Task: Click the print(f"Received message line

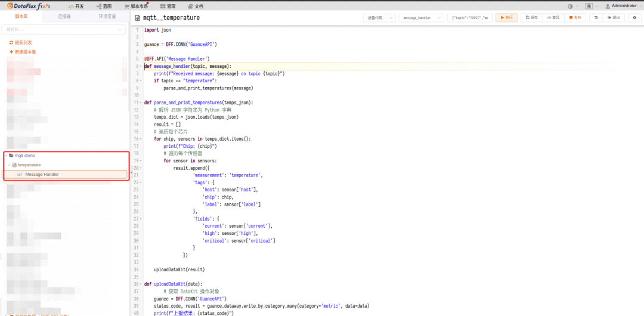Action: (219, 73)
